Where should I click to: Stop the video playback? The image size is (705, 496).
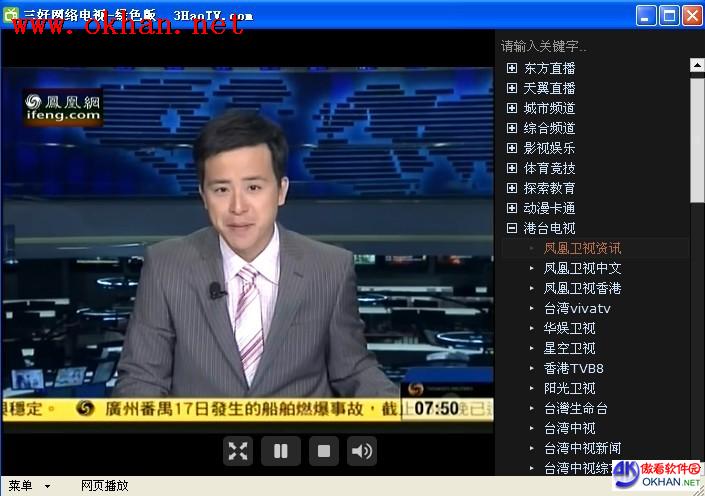pyautogui.click(x=324, y=451)
